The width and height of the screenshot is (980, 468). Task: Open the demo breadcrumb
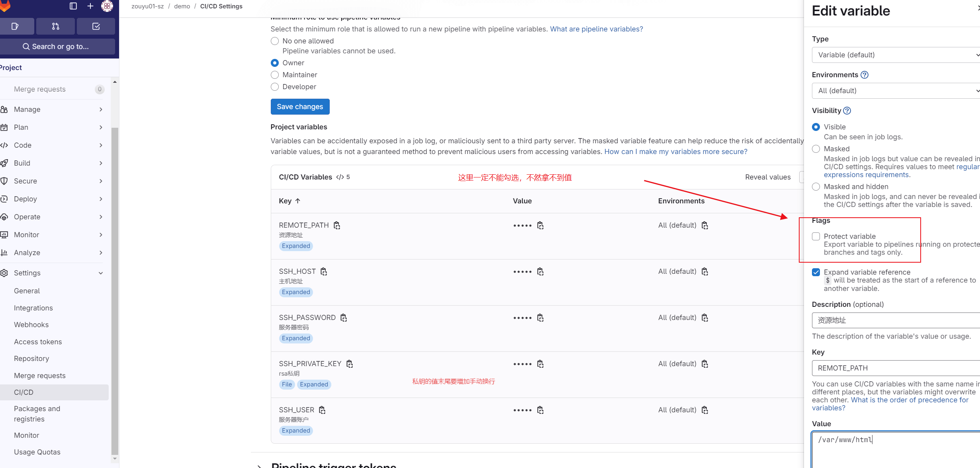tap(182, 6)
